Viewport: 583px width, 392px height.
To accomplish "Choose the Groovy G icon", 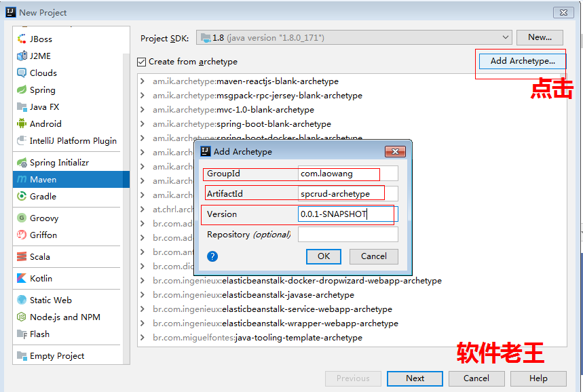I will 22,218.
